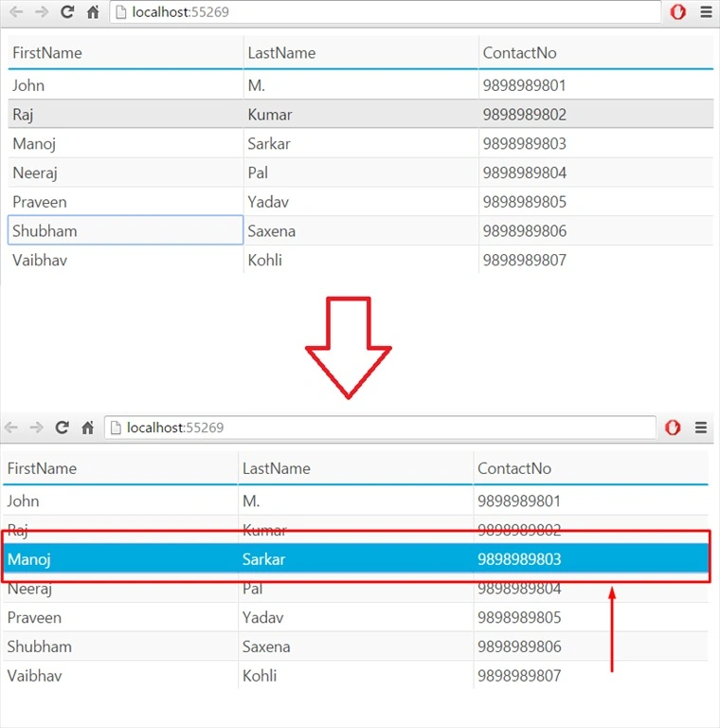Select Sarkar cell in upper table

[x=361, y=143]
